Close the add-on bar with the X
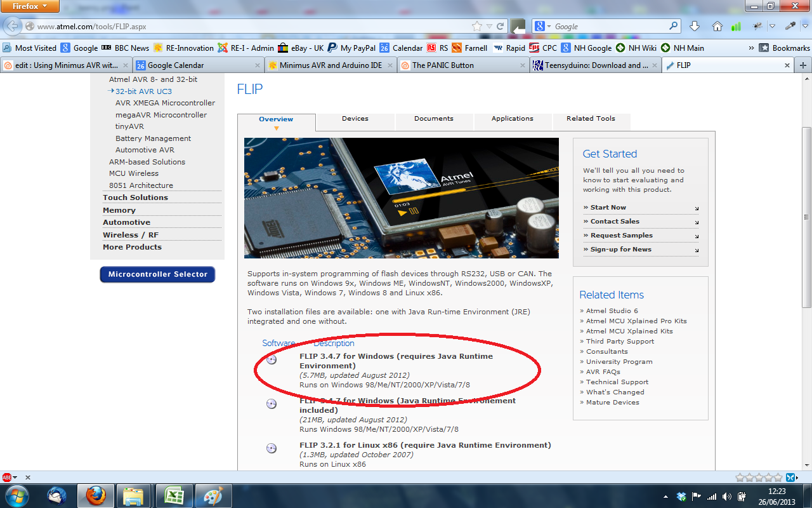 [27, 478]
